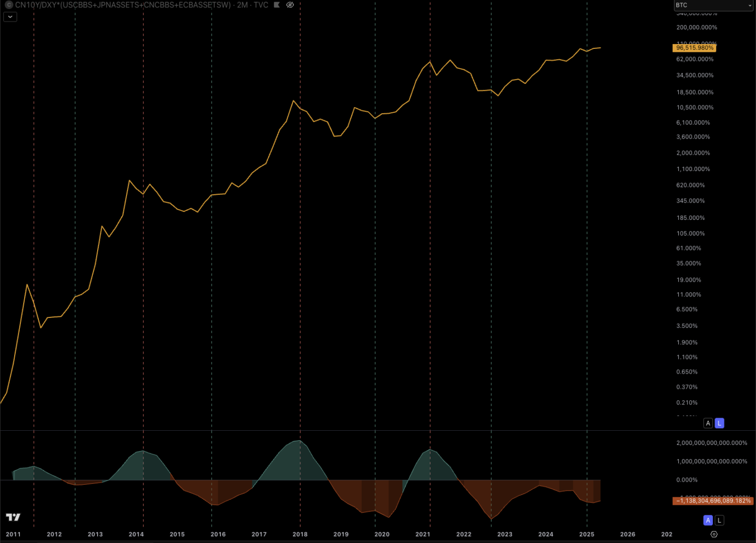Toggle Log scale L in main pane
Image resolution: width=756 pixels, height=543 pixels.
(720, 423)
